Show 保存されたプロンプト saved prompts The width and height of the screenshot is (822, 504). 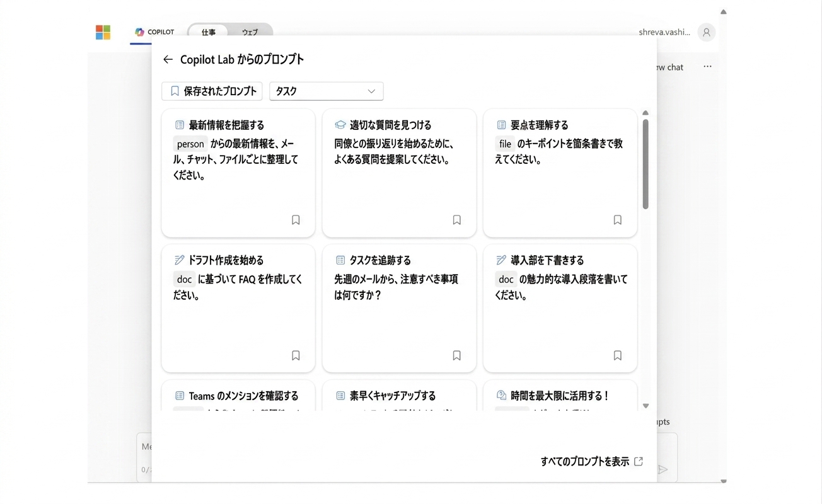pyautogui.click(x=212, y=91)
